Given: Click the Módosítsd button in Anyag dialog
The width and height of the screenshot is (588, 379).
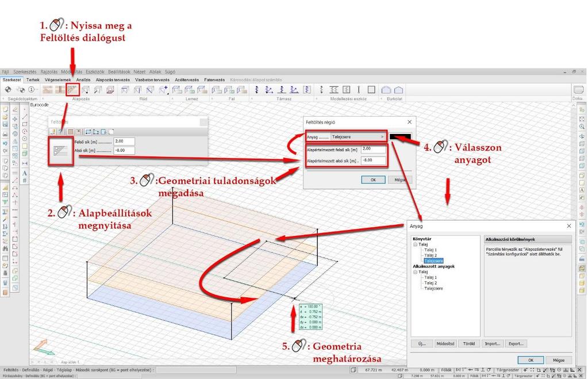Looking at the screenshot, I should pyautogui.click(x=445, y=343).
